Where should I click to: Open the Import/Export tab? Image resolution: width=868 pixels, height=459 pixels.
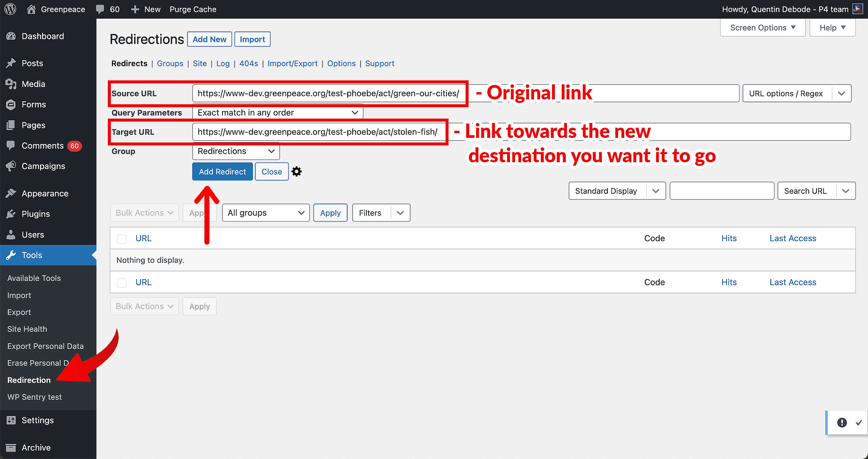292,63
